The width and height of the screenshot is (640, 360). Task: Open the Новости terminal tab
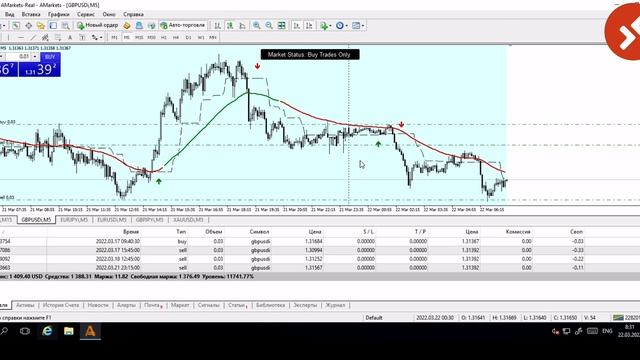98,305
